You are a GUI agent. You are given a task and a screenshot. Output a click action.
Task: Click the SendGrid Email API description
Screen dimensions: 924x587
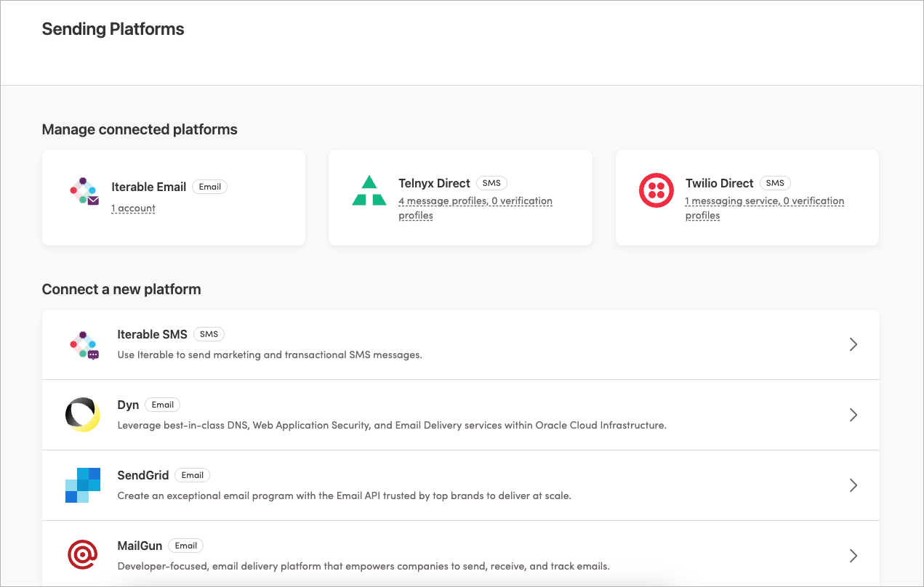pyautogui.click(x=345, y=496)
